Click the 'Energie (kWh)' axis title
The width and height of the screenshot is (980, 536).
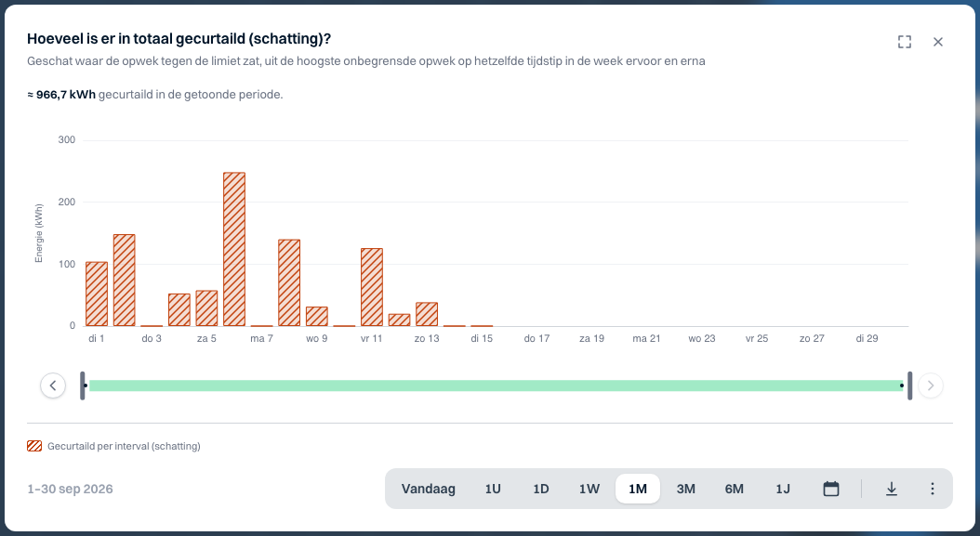[x=39, y=233]
